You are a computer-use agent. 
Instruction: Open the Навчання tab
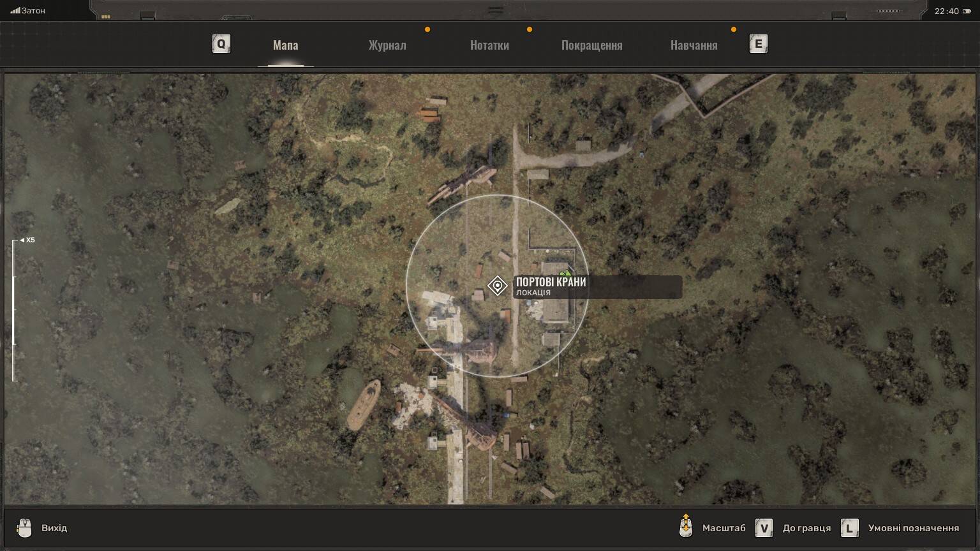694,45
